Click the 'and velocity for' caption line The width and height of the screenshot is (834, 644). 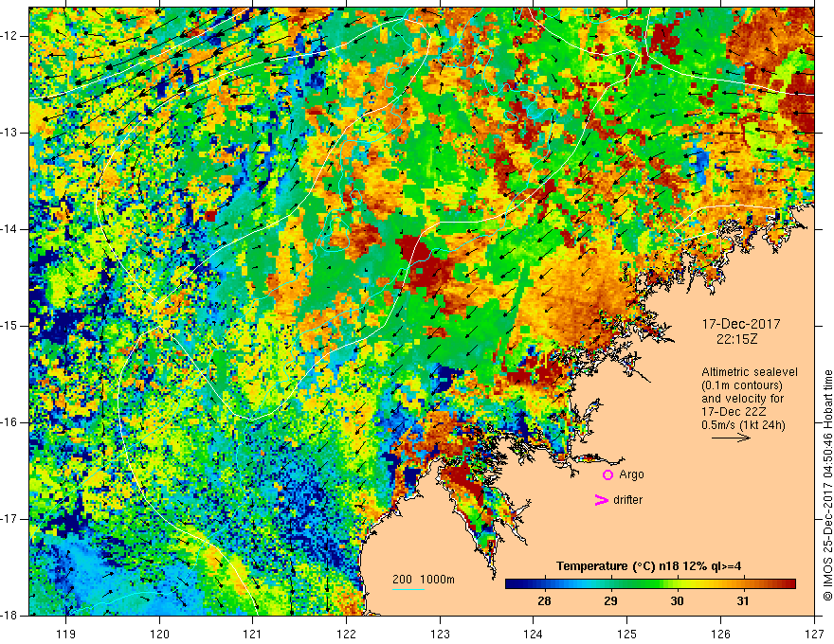742,399
